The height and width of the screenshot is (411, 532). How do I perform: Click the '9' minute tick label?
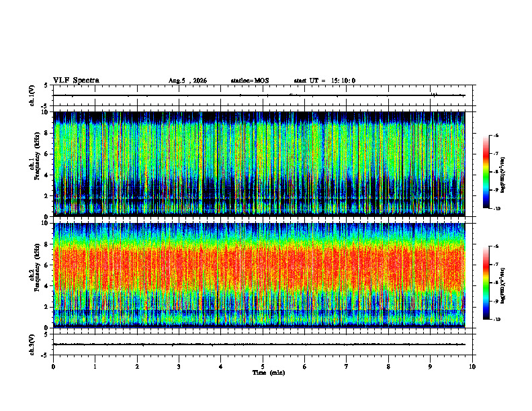430,367
